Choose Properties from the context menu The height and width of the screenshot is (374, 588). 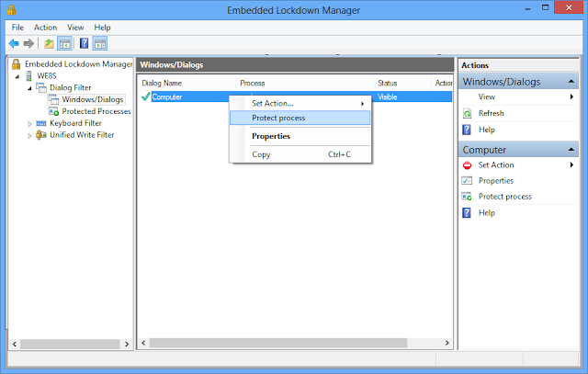pyautogui.click(x=300, y=136)
